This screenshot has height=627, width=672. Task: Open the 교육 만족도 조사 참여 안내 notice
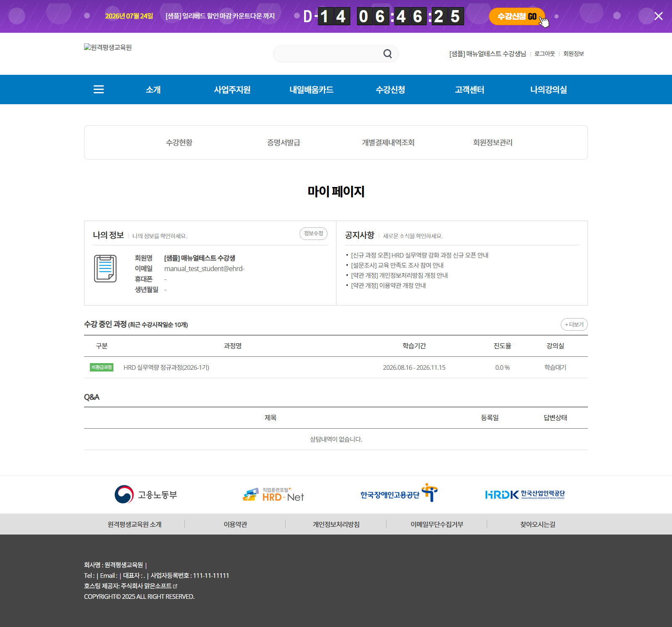(x=397, y=265)
